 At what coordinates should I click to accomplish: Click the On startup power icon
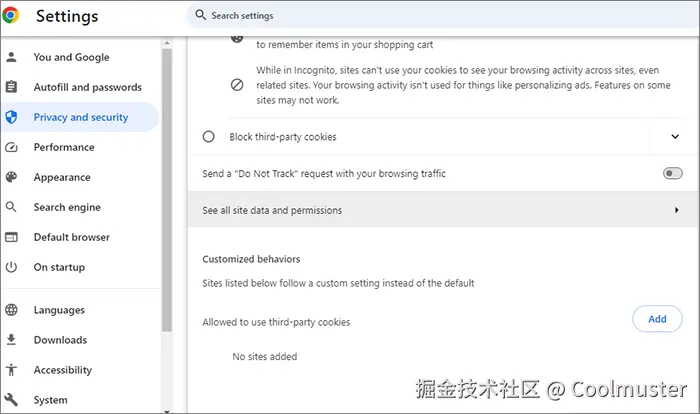tap(12, 267)
